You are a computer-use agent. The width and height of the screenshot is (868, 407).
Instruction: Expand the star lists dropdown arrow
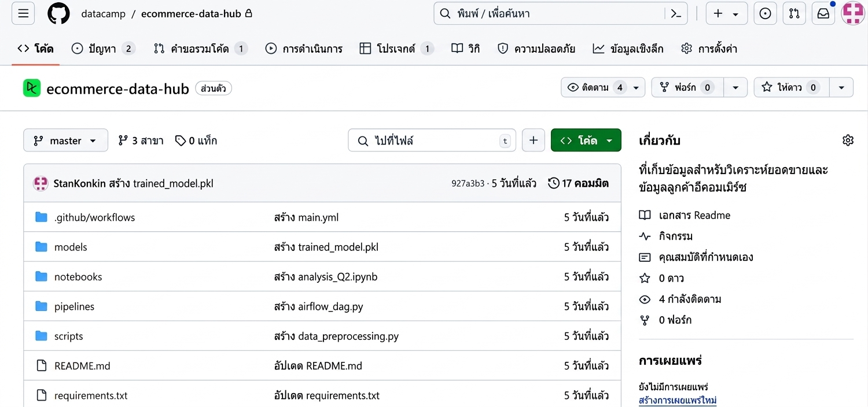coord(841,87)
